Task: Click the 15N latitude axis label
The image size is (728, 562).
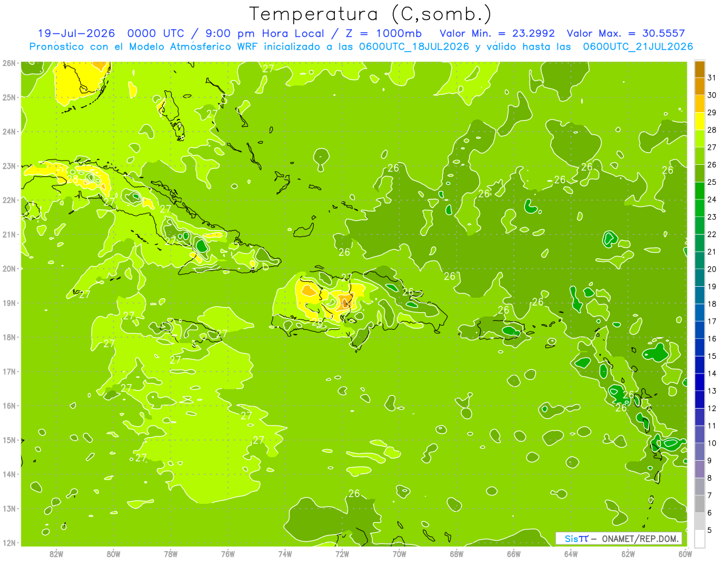Action: click(8, 440)
